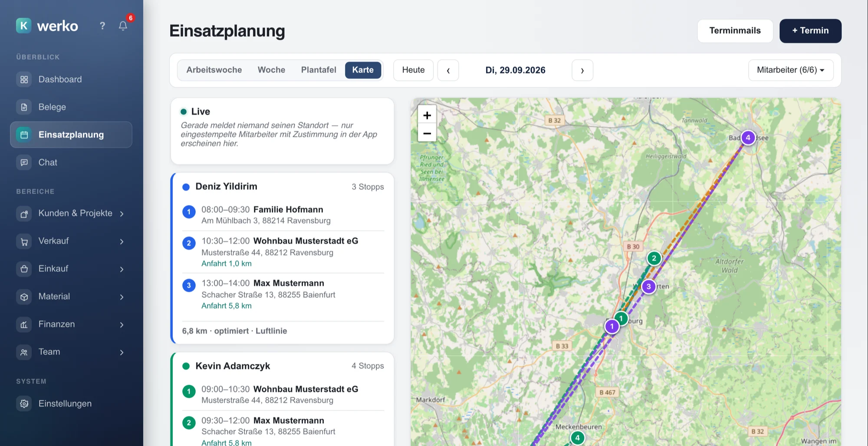
Task: Select stop 3 badge for Max Mustermann 13:00
Action: 189,285
